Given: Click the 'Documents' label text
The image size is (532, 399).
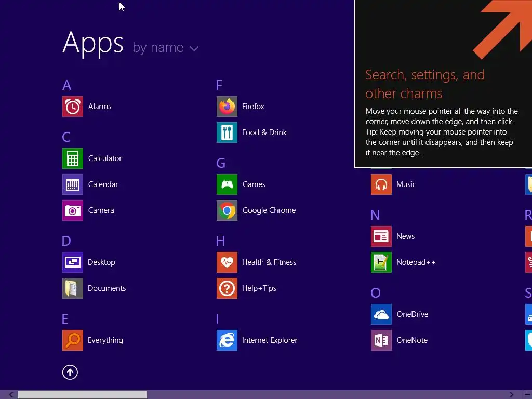Looking at the screenshot, I should 107,288.
